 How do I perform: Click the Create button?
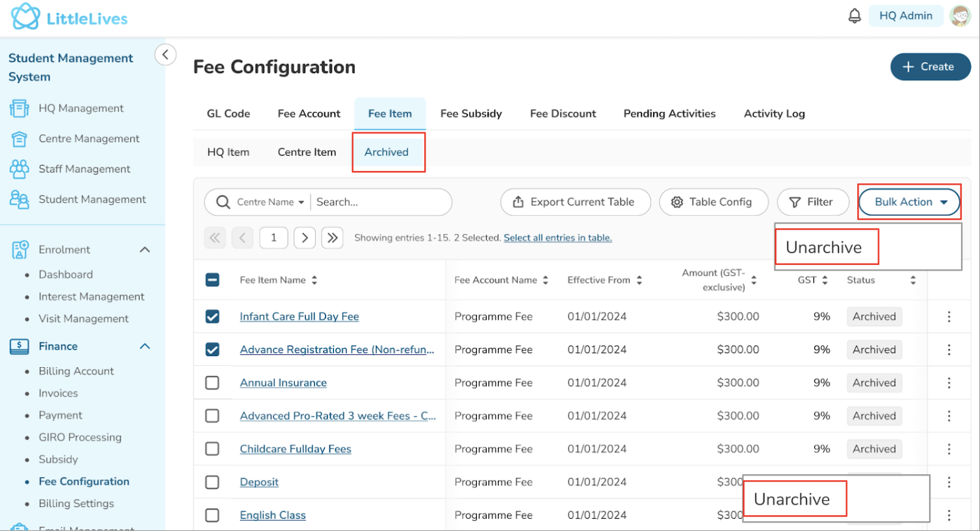[x=930, y=67]
